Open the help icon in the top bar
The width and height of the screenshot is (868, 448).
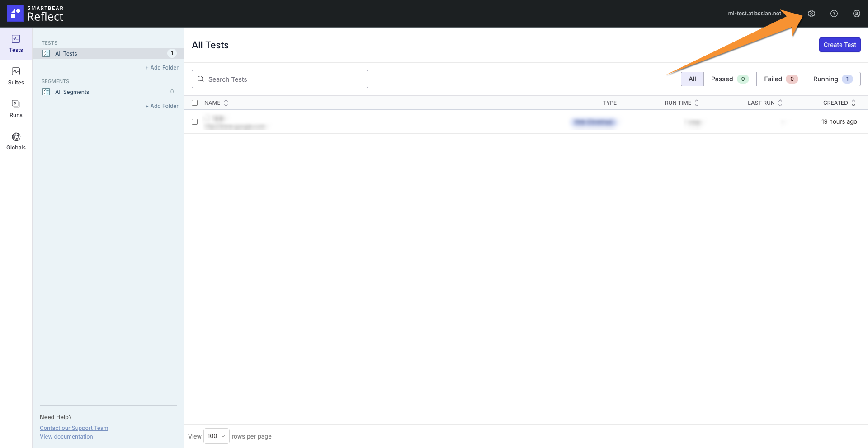[834, 14]
